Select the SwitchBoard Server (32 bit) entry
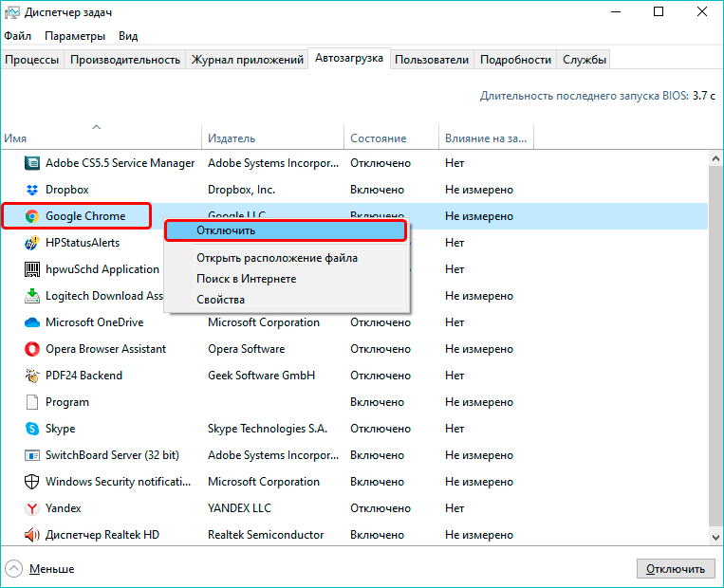Viewport: 724px width, 588px height. click(112, 455)
